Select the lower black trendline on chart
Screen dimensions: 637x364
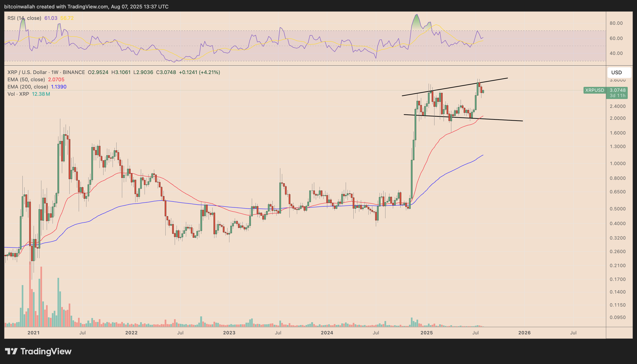463,118
